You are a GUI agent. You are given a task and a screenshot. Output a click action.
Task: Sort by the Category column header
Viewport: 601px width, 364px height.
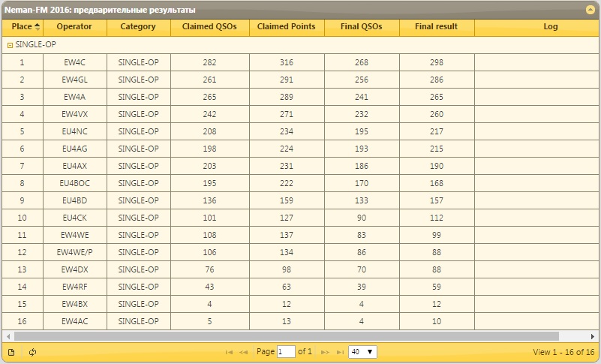click(x=138, y=27)
